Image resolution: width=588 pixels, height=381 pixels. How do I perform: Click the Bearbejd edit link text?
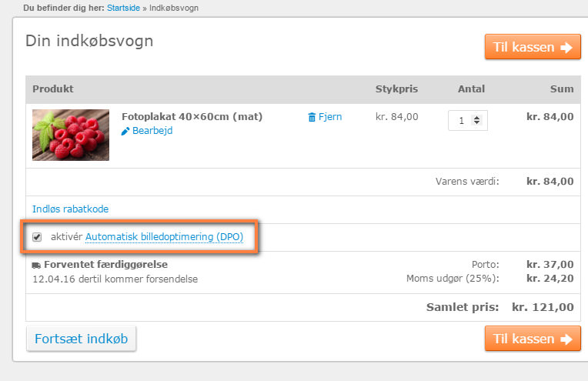click(x=152, y=131)
